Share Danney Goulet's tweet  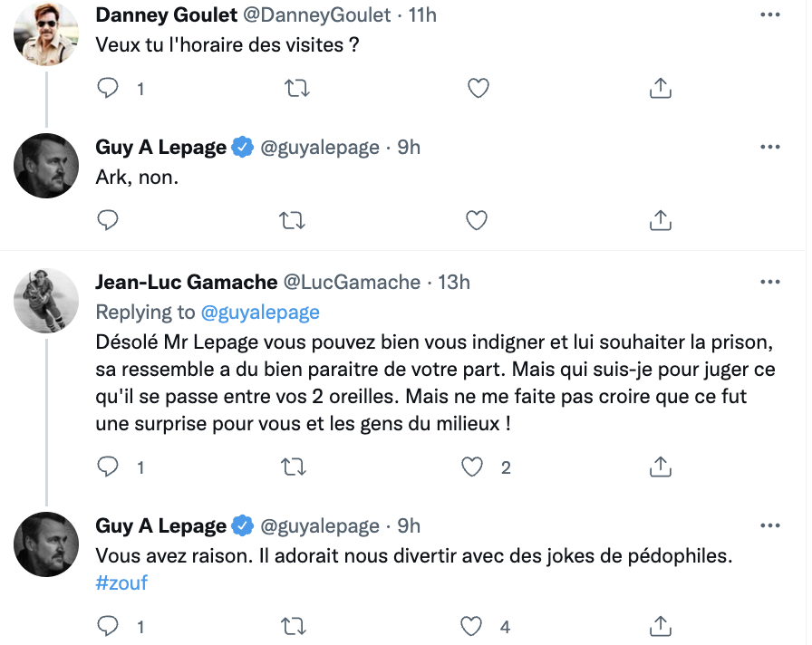661,88
